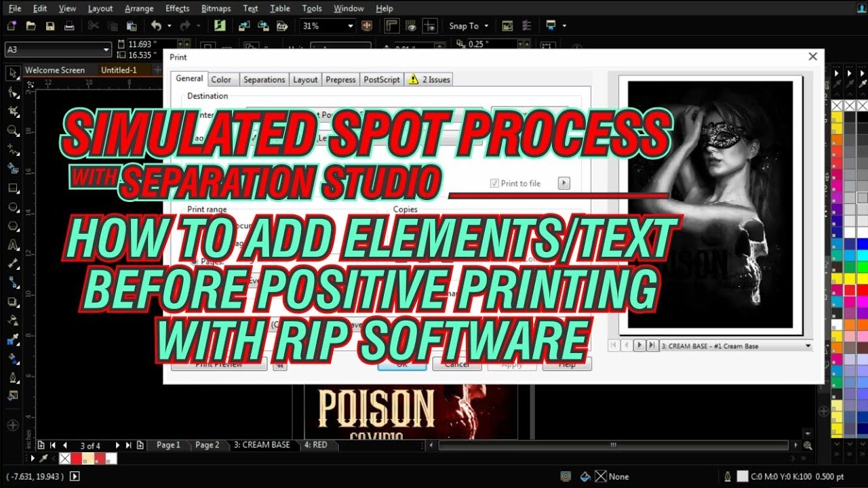Switch to the Separations tab in Print dialog
The image size is (868, 488).
[264, 79]
